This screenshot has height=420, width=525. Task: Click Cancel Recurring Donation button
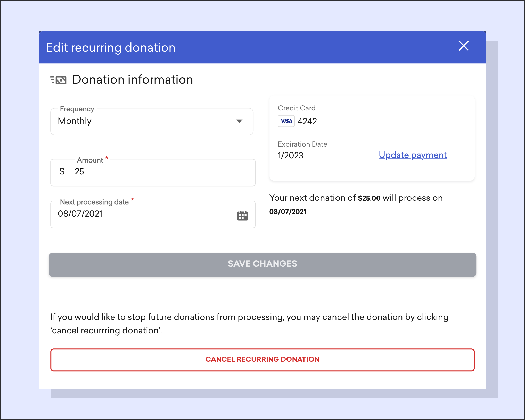click(x=262, y=360)
